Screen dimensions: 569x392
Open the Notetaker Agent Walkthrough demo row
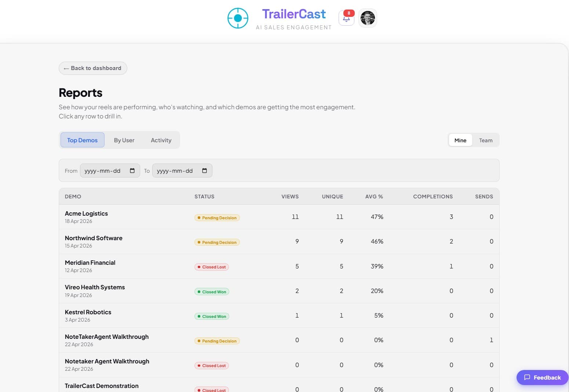coord(279,365)
